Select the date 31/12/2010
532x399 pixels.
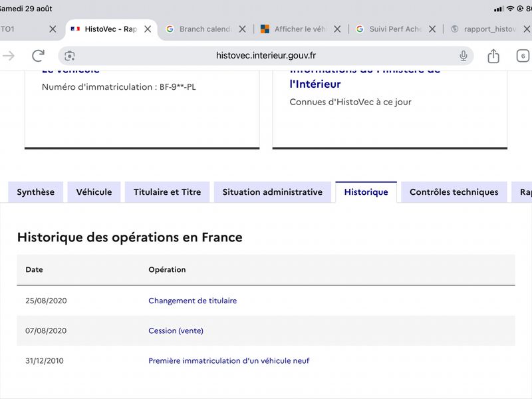pos(45,360)
